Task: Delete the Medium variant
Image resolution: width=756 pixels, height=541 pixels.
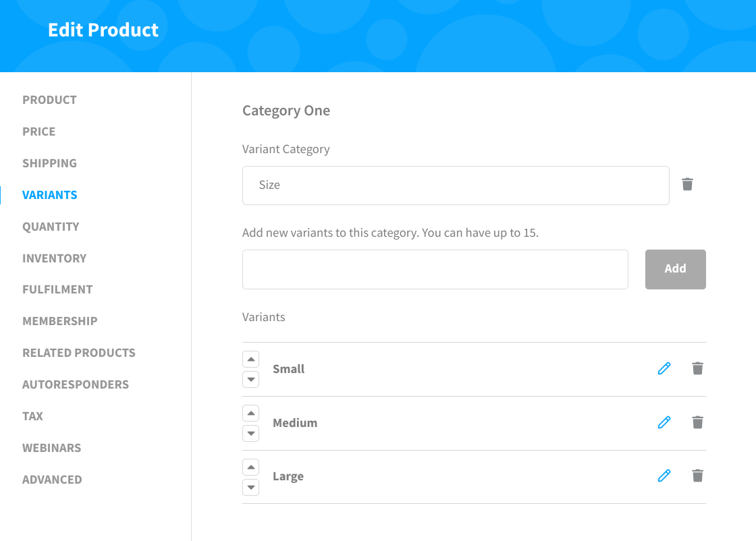Action: [x=697, y=422]
